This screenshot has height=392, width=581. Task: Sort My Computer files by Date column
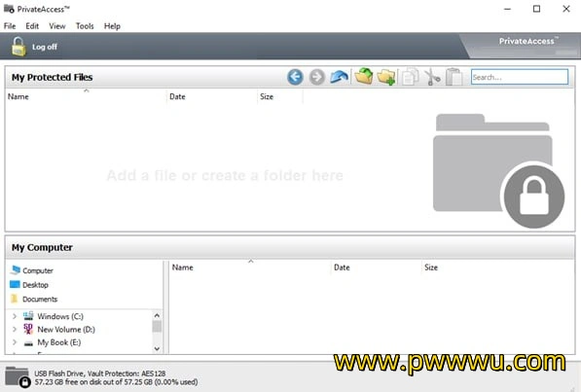point(376,267)
